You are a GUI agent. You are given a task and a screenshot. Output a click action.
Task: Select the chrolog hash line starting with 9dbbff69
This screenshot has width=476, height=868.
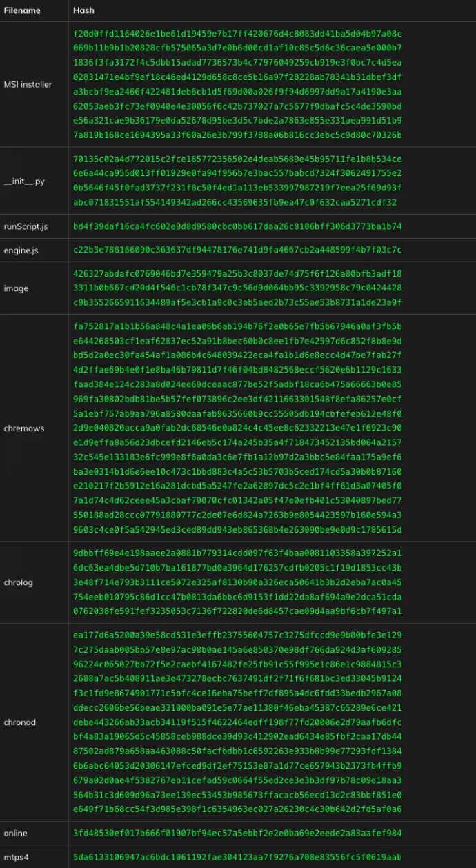pyautogui.click(x=237, y=553)
